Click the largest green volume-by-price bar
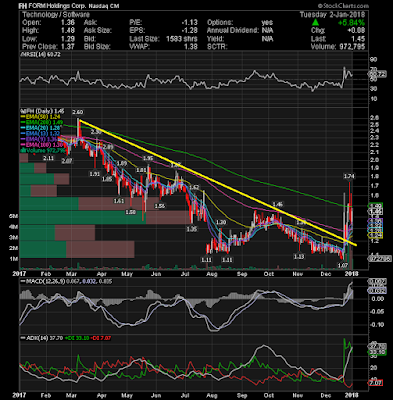 point(83,217)
